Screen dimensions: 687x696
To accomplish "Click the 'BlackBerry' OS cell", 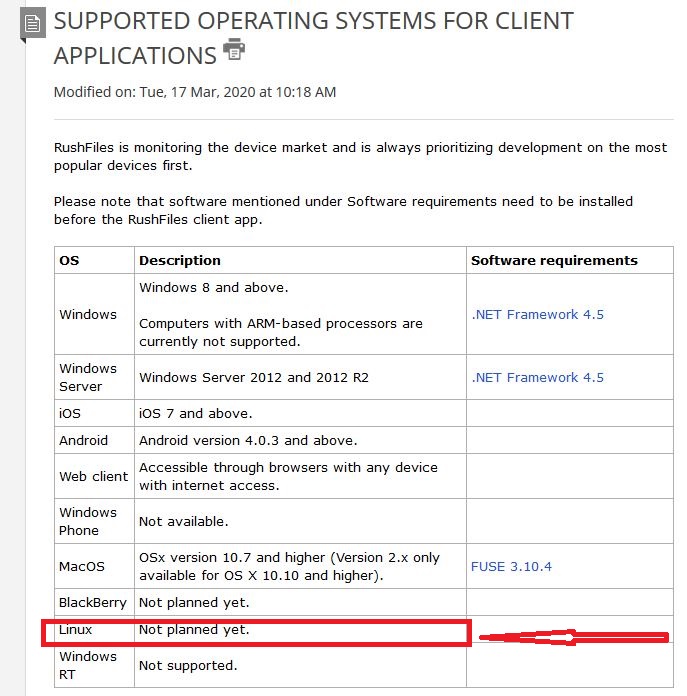I will click(93, 602).
